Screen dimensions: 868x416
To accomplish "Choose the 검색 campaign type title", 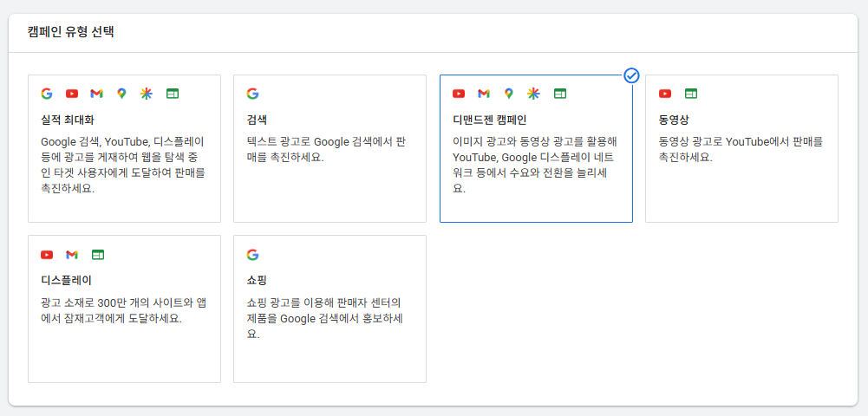I will [257, 120].
